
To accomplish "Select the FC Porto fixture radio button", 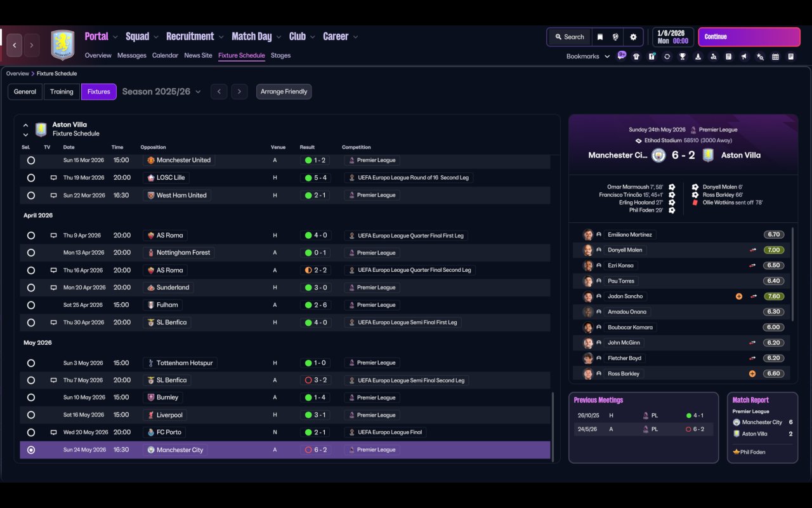I will pos(31,432).
